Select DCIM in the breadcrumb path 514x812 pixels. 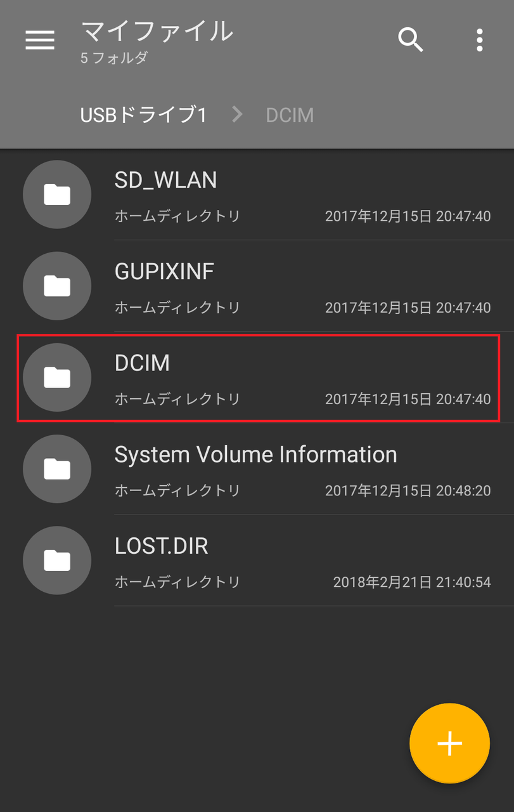290,115
